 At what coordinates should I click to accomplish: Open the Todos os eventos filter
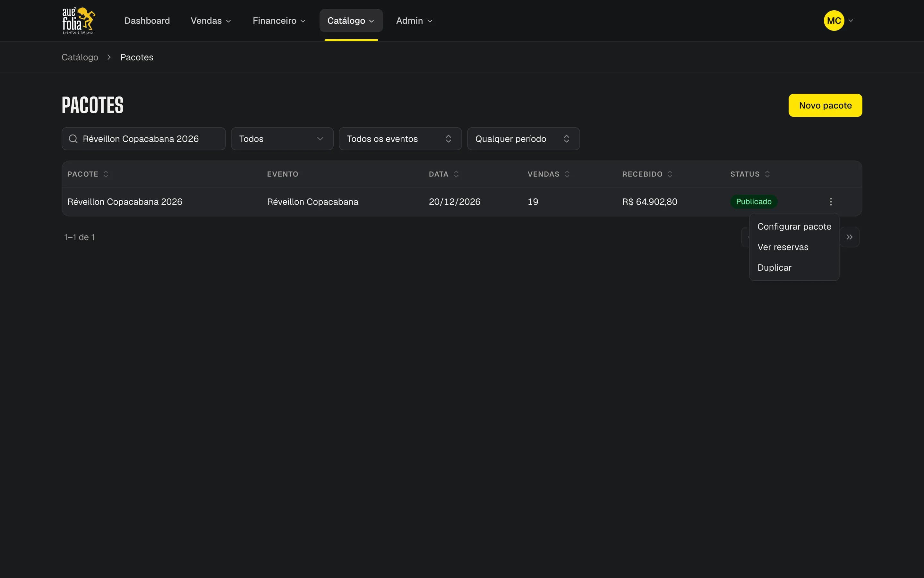tap(400, 139)
